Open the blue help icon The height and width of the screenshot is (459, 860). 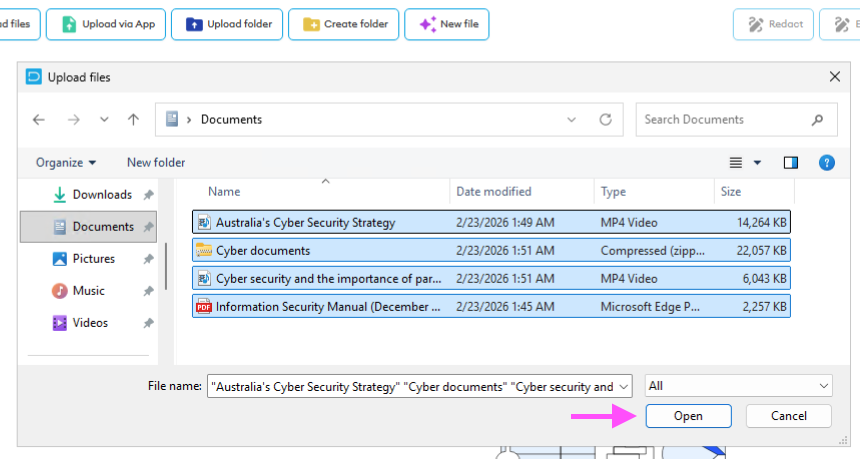coord(827,162)
